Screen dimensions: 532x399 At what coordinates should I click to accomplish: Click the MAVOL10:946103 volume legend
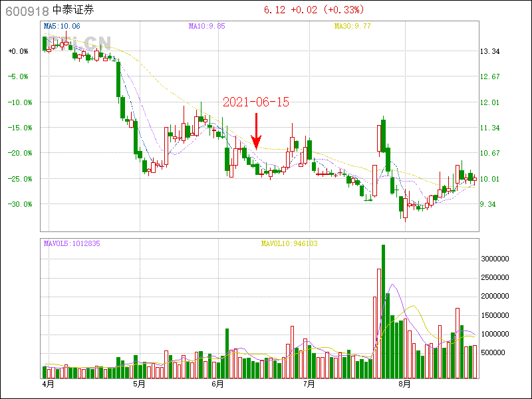289,243
